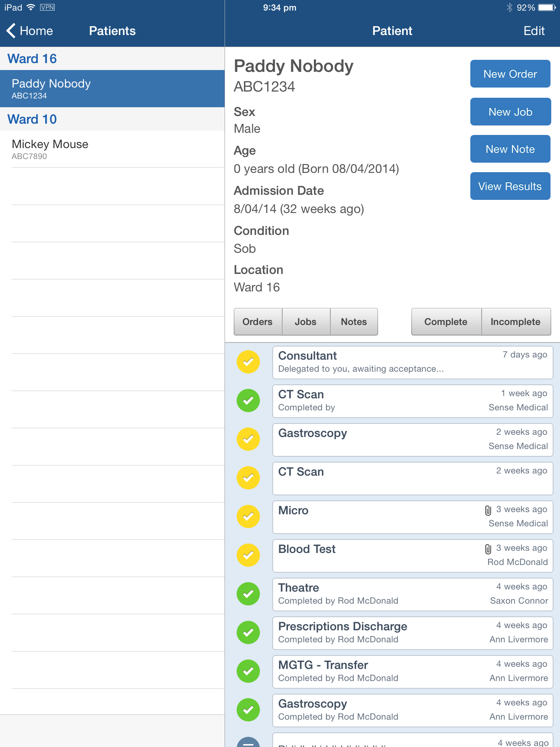Tap the condition value Sob
This screenshot has width=560, height=747.
245,249
